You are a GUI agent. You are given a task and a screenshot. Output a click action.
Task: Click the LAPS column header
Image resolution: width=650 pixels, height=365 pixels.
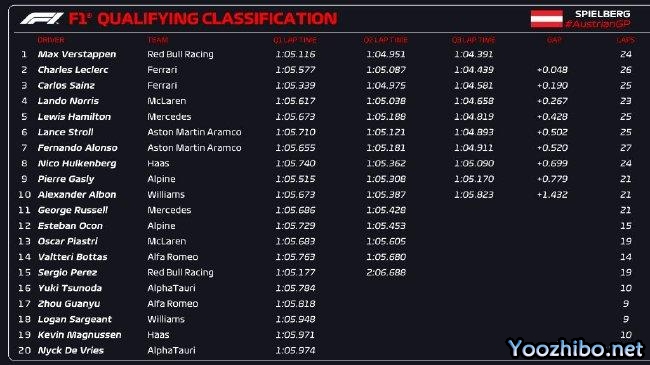click(625, 40)
